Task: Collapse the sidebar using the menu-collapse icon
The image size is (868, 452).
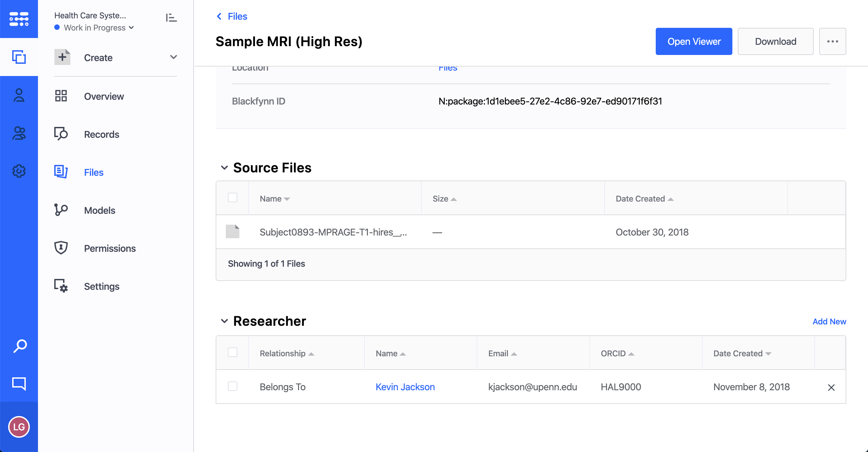Action: [x=171, y=18]
